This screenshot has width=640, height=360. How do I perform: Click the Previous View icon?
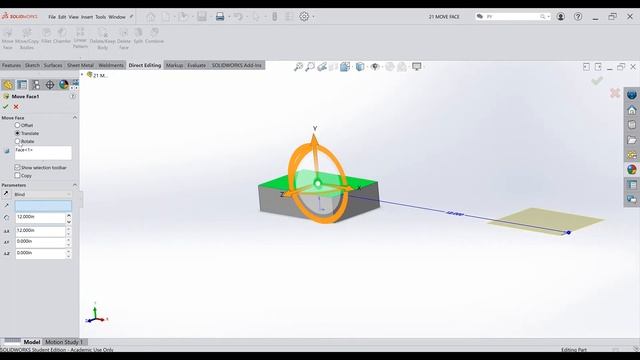coord(322,67)
